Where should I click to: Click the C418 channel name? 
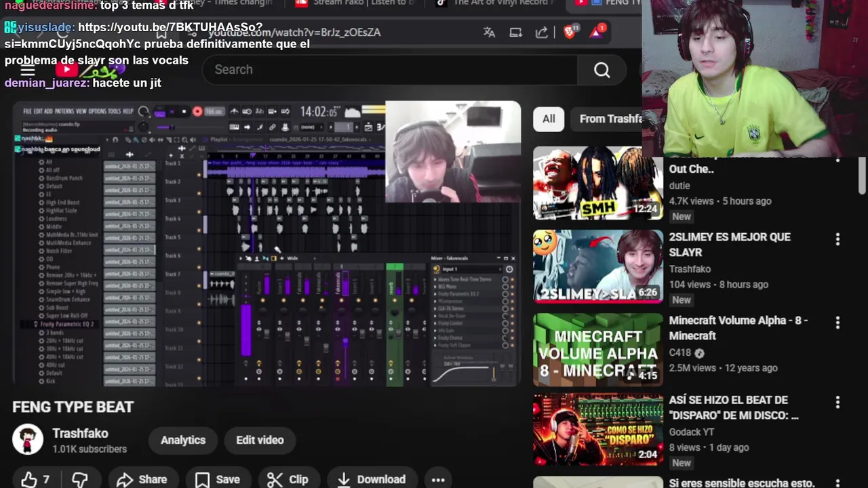[680, 352]
